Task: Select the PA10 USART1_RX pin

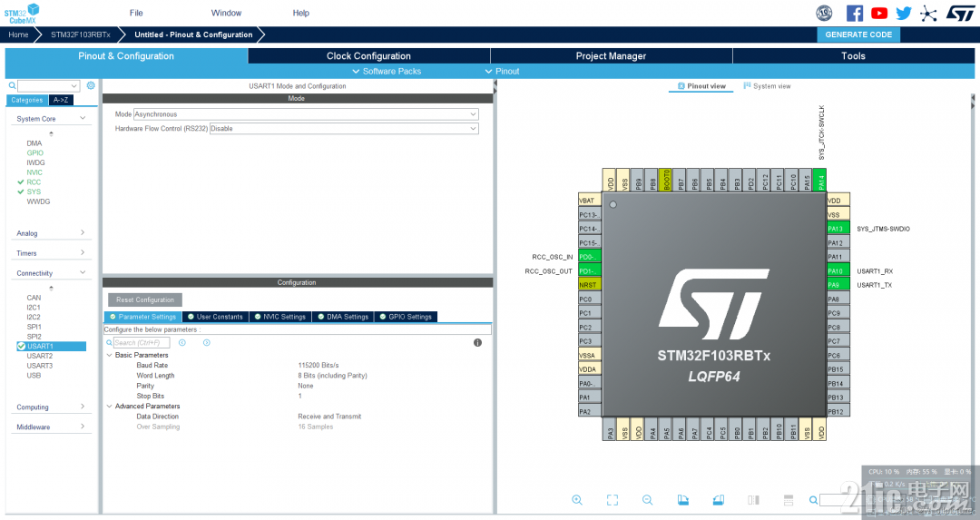Action: pyautogui.click(x=838, y=271)
